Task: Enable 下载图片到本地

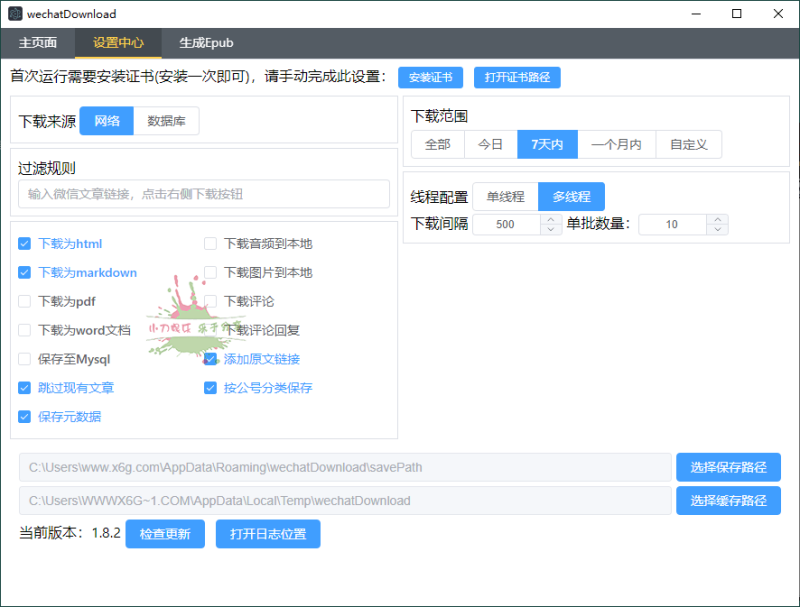Action: point(210,272)
